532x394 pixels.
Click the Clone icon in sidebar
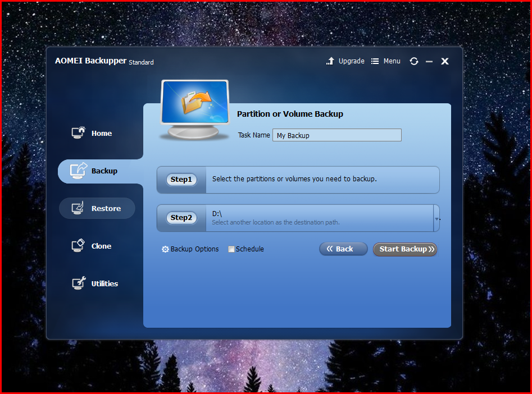(x=78, y=245)
